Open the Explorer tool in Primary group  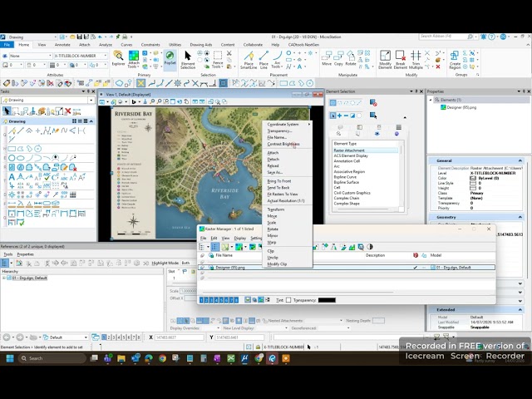click(118, 58)
